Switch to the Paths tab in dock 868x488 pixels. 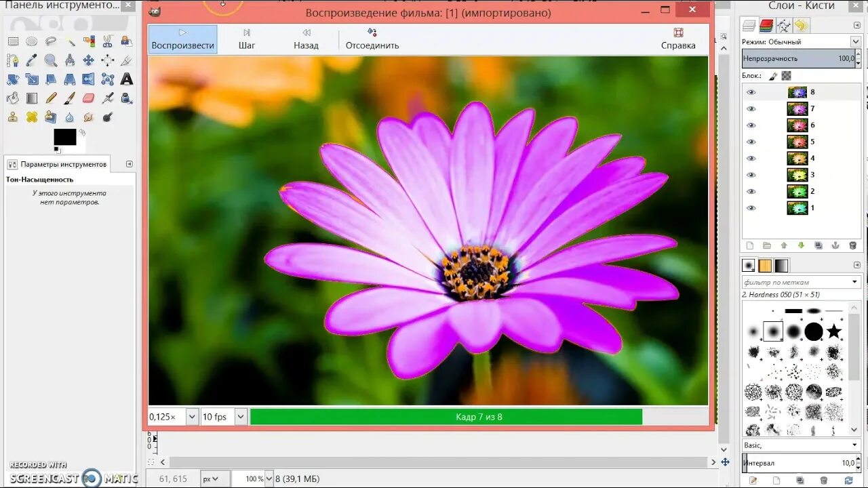tap(784, 26)
